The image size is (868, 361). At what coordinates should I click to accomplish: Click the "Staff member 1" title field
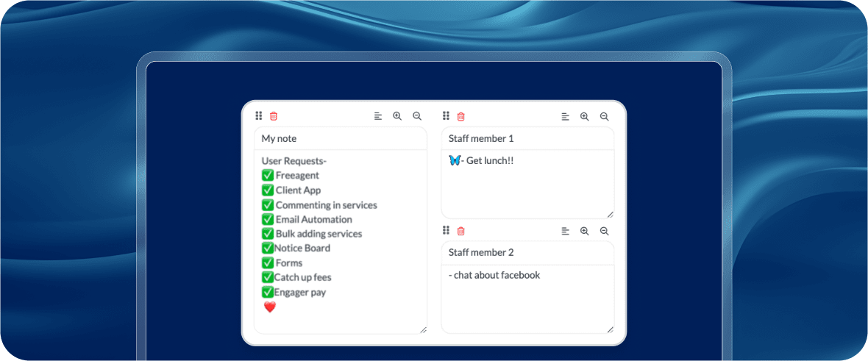click(527, 139)
